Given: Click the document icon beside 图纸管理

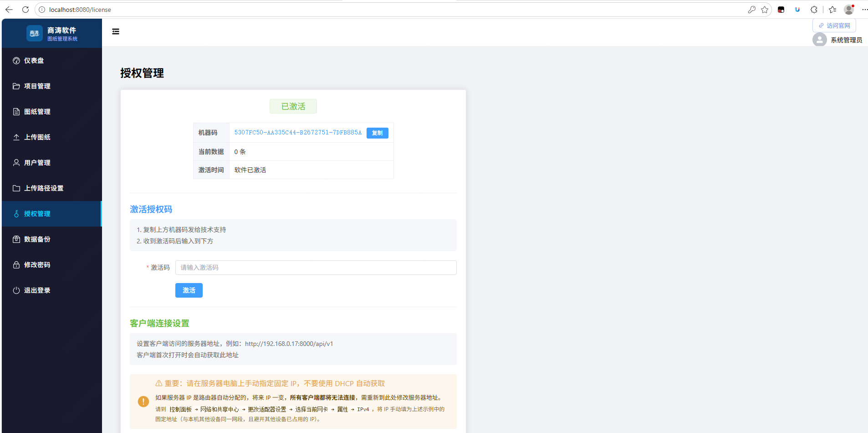Looking at the screenshot, I should [16, 112].
